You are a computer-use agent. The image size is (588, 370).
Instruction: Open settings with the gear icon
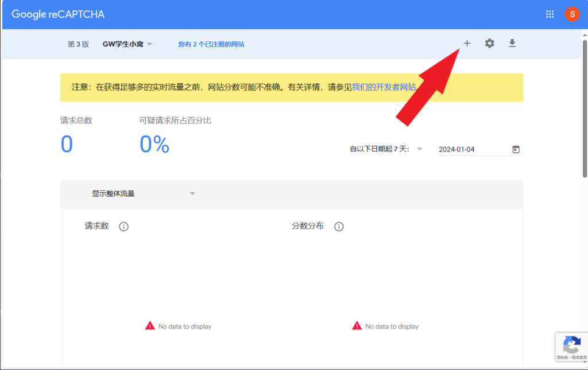[x=489, y=44]
